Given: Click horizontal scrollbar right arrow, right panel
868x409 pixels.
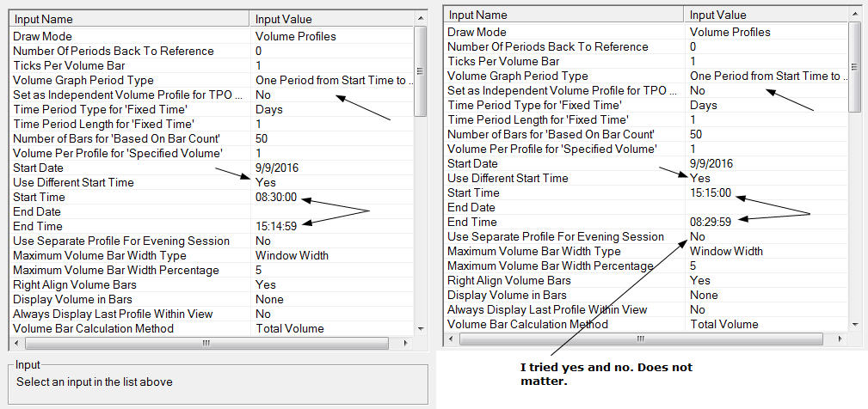Looking at the screenshot, I should point(841,339).
